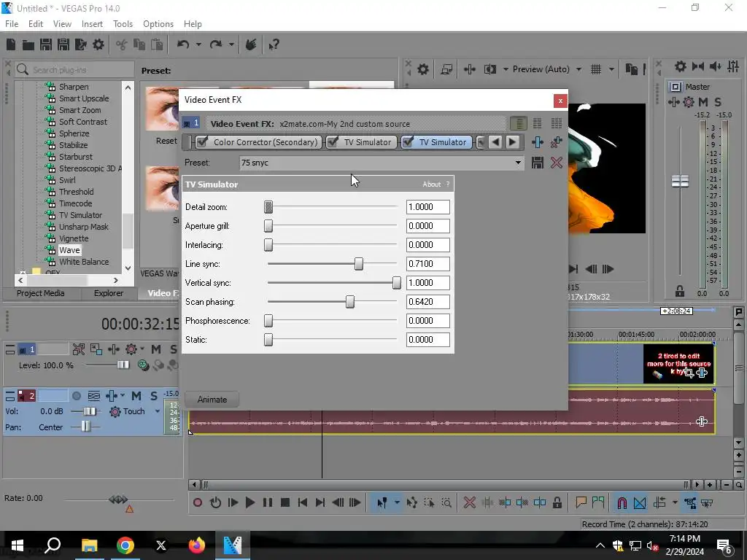Select the Vignette plug-in in the list

pyautogui.click(x=74, y=238)
